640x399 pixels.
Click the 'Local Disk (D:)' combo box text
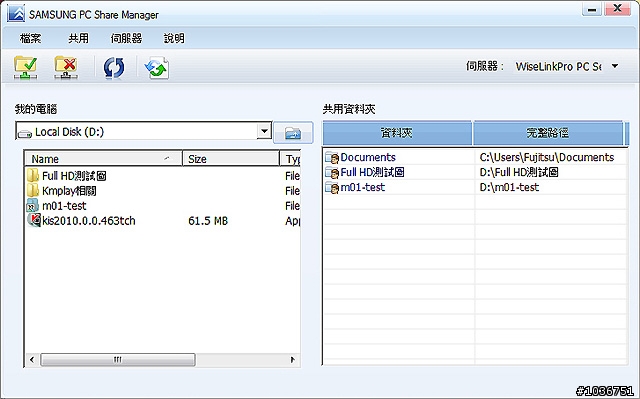point(69,132)
